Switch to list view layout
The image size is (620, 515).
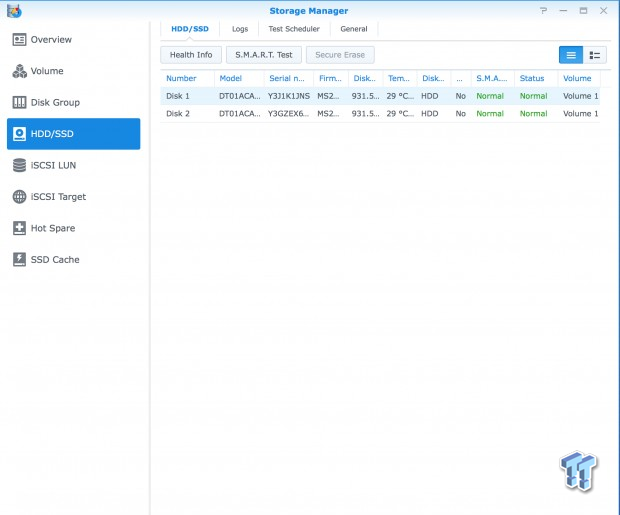[x=571, y=55]
